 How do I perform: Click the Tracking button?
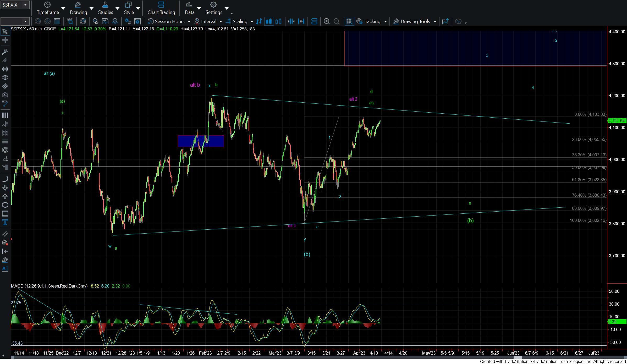369,21
